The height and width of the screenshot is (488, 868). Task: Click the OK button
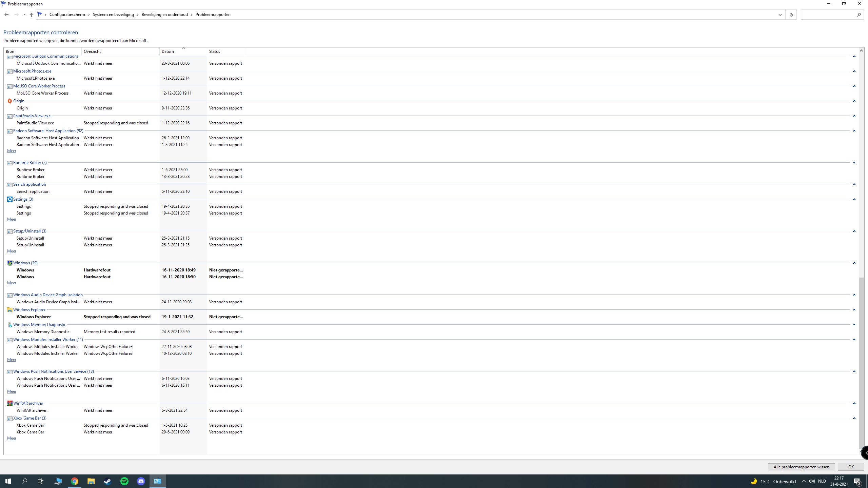click(851, 467)
